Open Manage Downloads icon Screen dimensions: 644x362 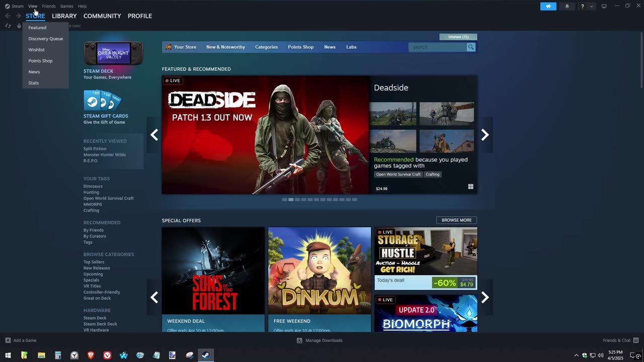click(x=299, y=340)
